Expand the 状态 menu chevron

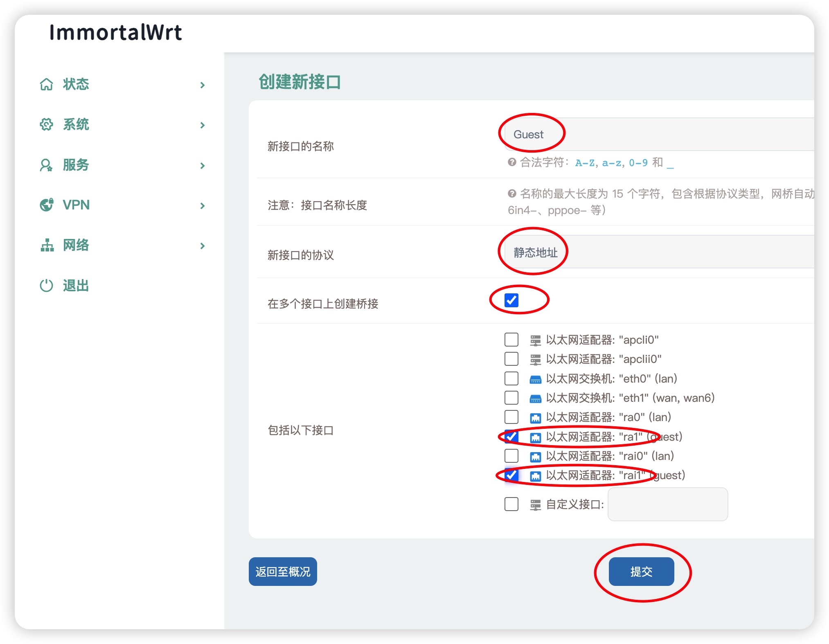pyautogui.click(x=202, y=85)
